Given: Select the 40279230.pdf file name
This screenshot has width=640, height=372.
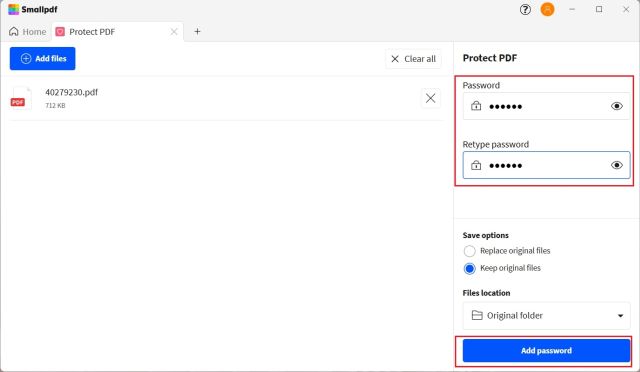Looking at the screenshot, I should [71, 92].
